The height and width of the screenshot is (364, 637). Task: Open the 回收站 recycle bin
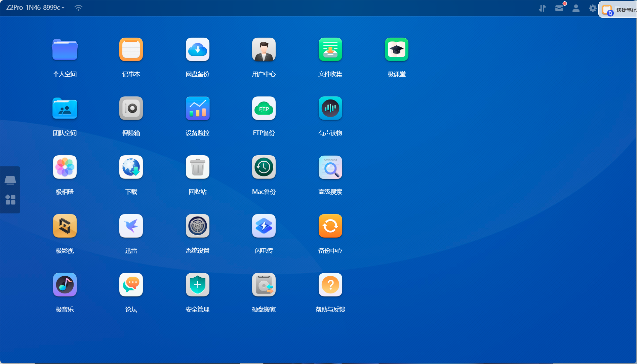click(x=197, y=167)
